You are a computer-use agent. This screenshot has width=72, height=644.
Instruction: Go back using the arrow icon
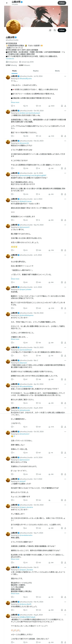pyautogui.click(x=7, y=3)
